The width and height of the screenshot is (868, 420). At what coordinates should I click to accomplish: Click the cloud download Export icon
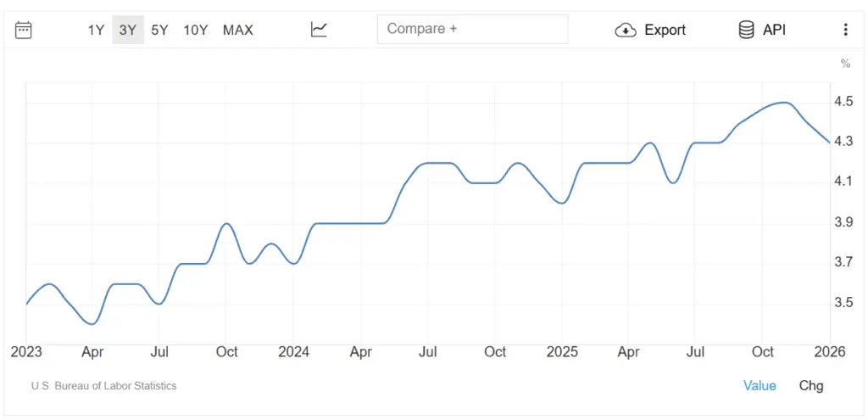pyautogui.click(x=626, y=31)
